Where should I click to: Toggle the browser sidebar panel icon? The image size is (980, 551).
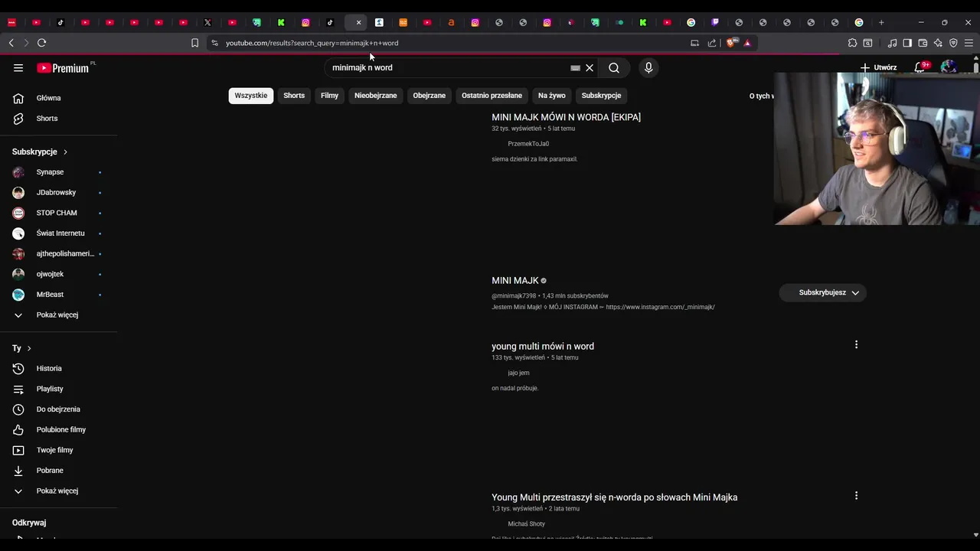pyautogui.click(x=907, y=43)
